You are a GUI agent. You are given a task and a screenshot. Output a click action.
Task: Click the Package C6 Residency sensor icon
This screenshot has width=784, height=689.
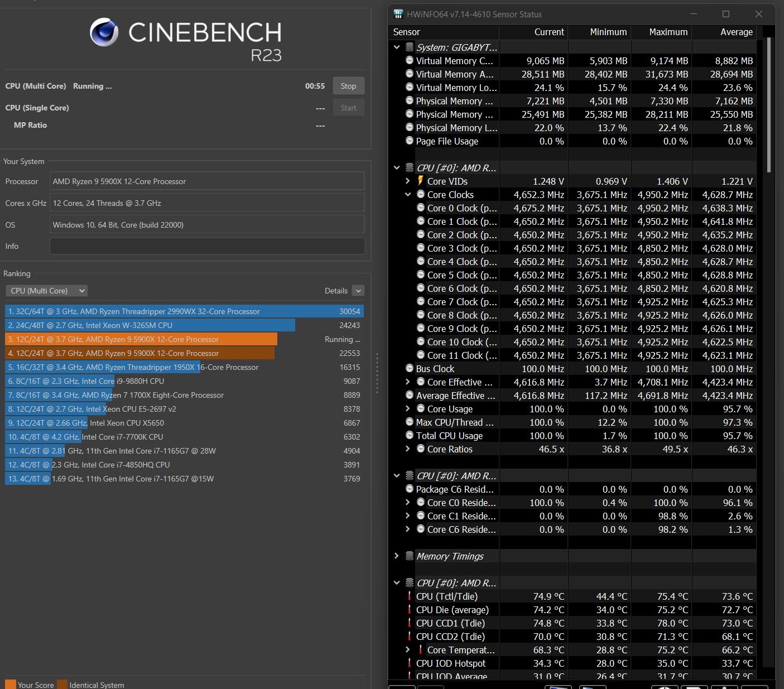pyautogui.click(x=410, y=489)
